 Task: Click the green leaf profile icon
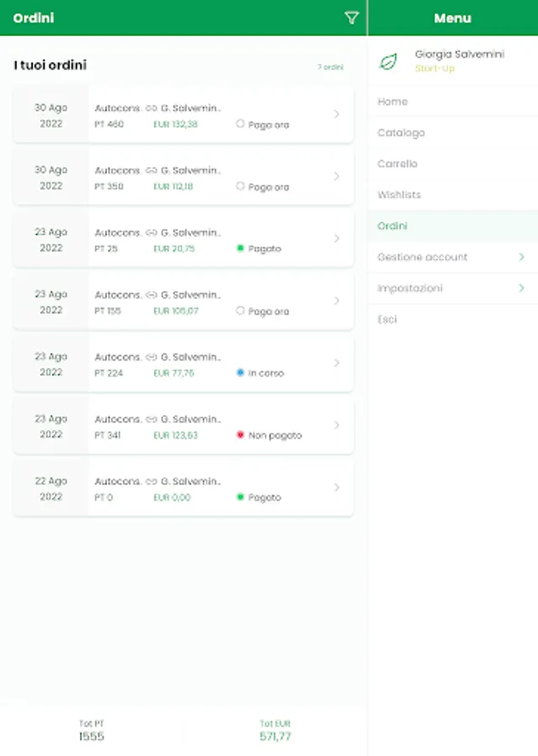388,61
